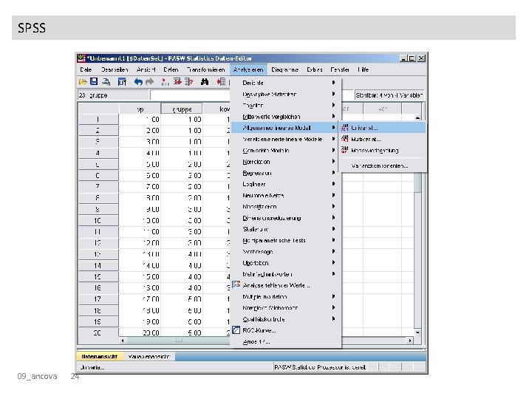532x399 pixels.
Task: Click the Print toolbar icon
Action: (106, 82)
